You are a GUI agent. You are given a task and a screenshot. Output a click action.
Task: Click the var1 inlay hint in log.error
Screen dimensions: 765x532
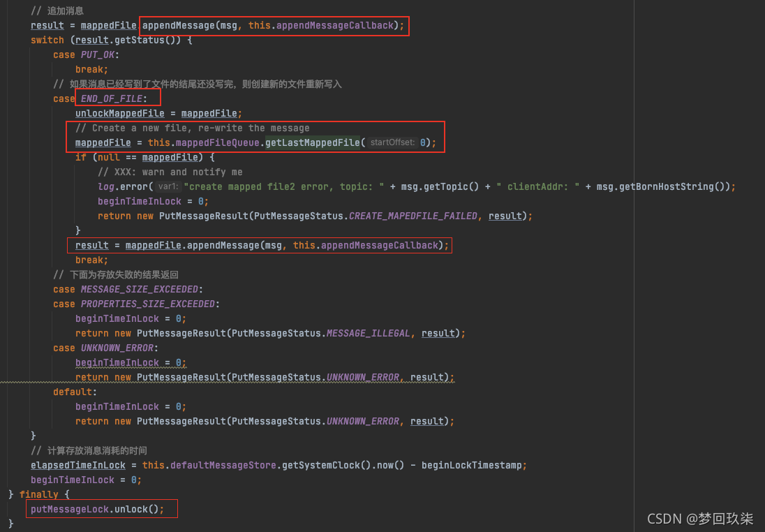pos(168,186)
